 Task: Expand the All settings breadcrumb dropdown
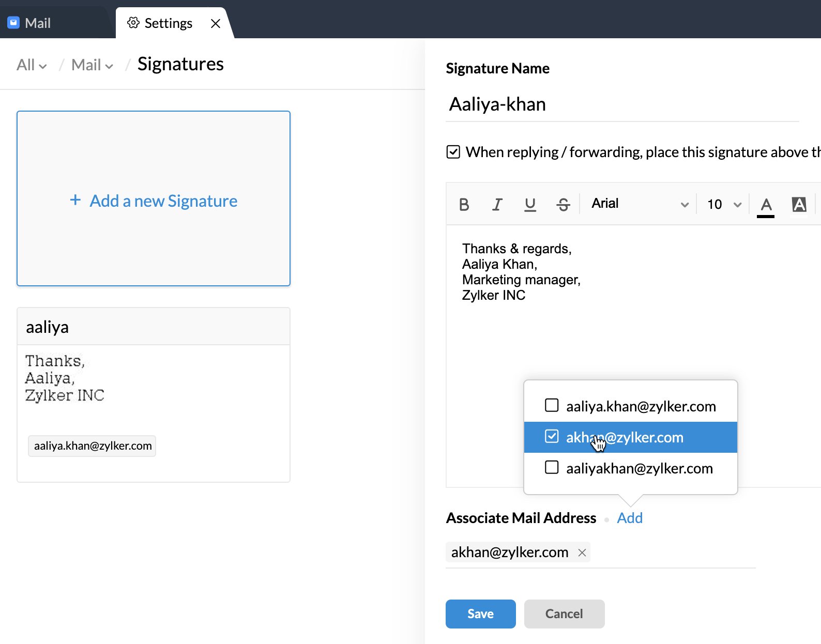coord(32,65)
